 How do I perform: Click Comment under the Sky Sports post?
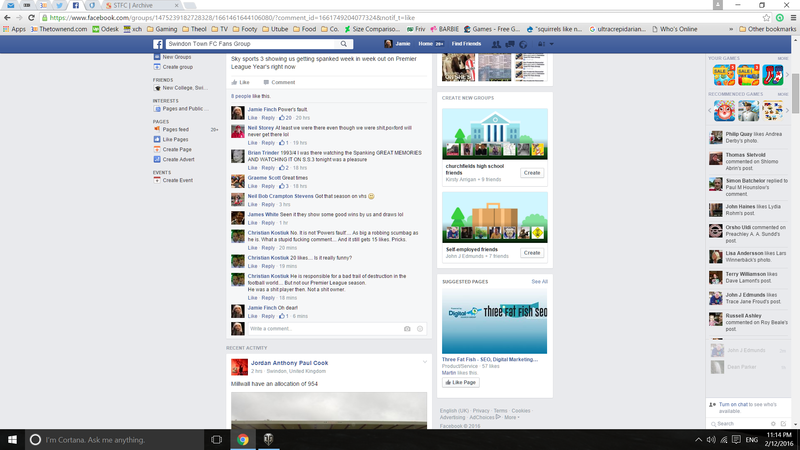(x=279, y=82)
